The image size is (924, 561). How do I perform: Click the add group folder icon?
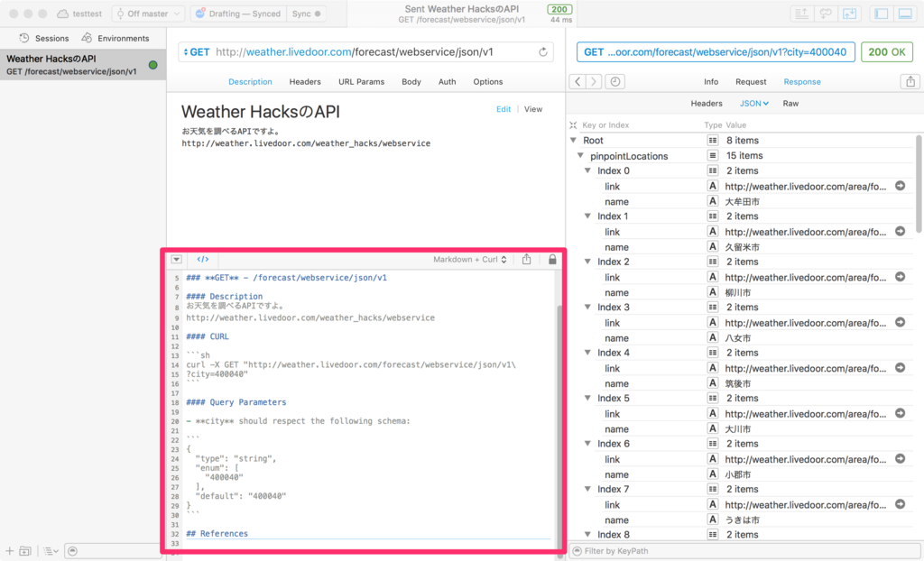25,551
